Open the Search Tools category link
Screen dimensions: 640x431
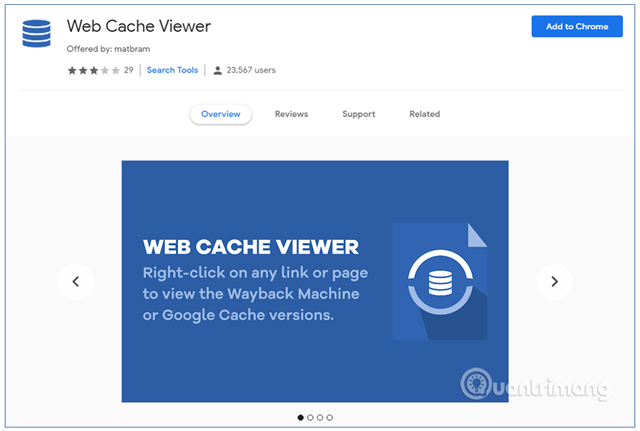(172, 70)
